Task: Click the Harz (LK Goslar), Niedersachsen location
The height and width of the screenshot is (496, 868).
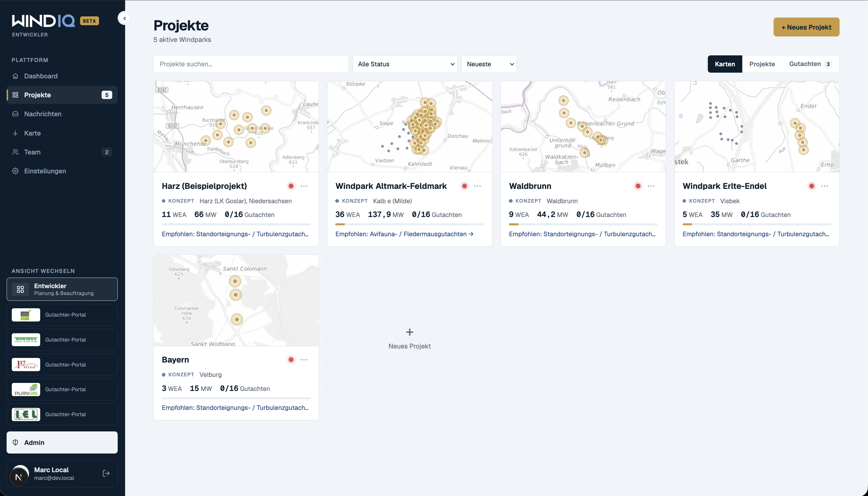Action: (x=246, y=201)
